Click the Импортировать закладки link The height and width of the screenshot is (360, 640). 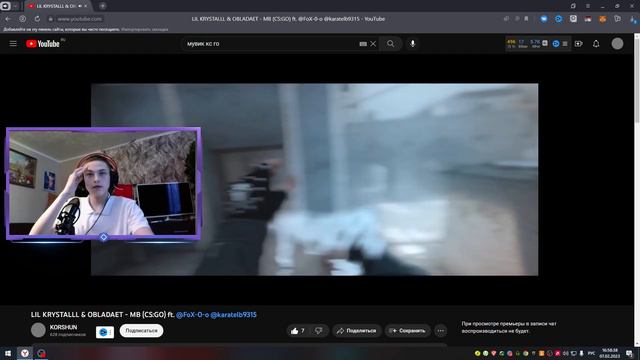145,29
